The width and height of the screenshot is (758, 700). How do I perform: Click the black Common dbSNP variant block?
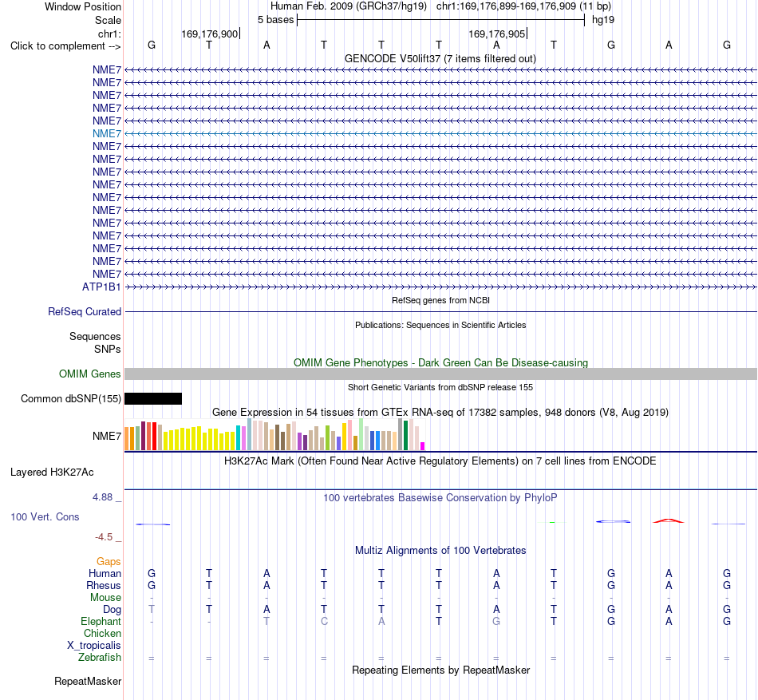tap(153, 398)
